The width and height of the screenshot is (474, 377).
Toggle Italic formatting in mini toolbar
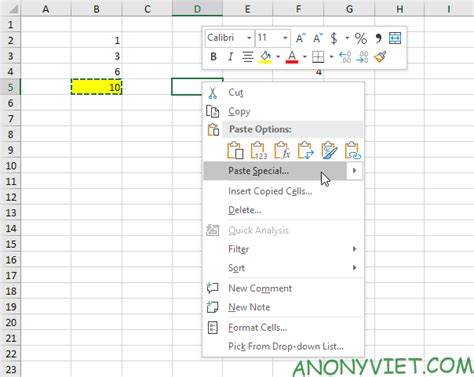point(230,57)
